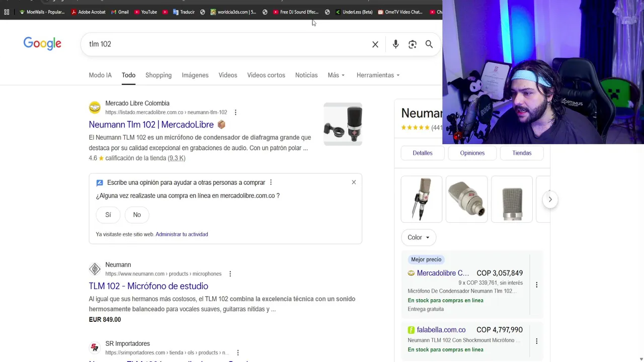The width and height of the screenshot is (644, 362).
Task: Open the Mercadolibre C... store offer
Action: point(443,273)
